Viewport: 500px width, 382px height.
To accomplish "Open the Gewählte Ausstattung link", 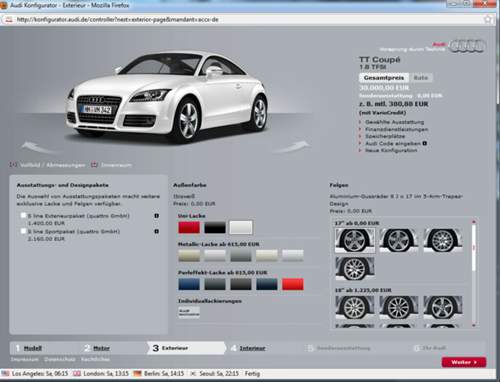I will pos(395,122).
